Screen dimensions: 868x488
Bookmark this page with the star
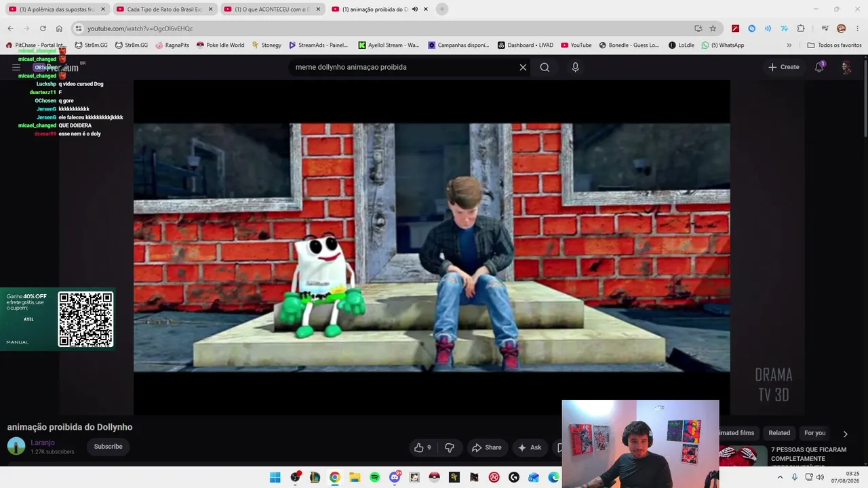click(713, 28)
